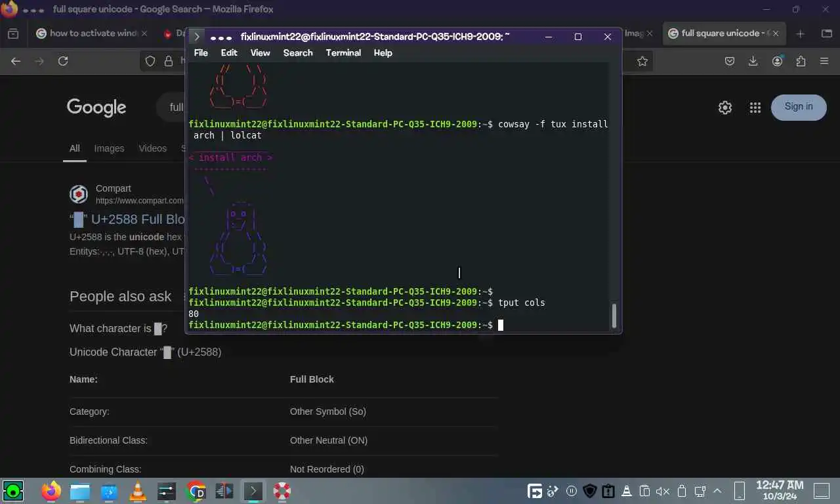
Task: Click the terminal scrollbar handle
Action: pos(614,316)
